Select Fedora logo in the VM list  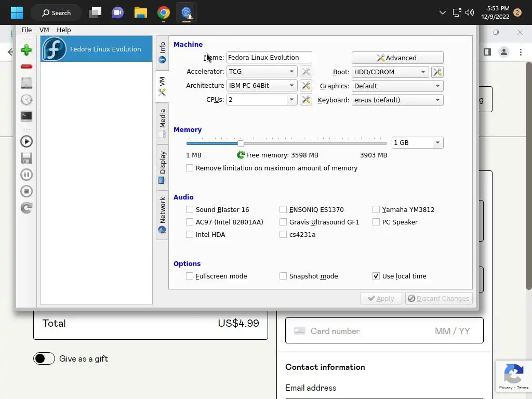[x=54, y=49]
